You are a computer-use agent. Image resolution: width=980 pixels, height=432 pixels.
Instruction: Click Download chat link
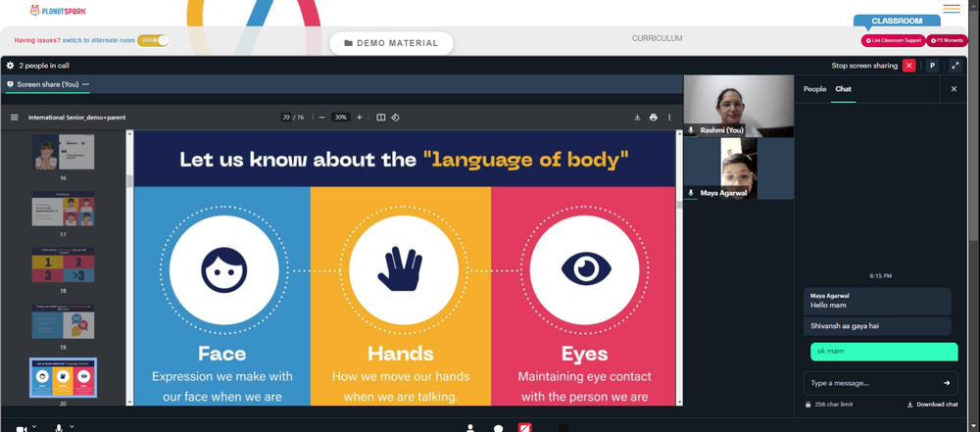click(933, 405)
